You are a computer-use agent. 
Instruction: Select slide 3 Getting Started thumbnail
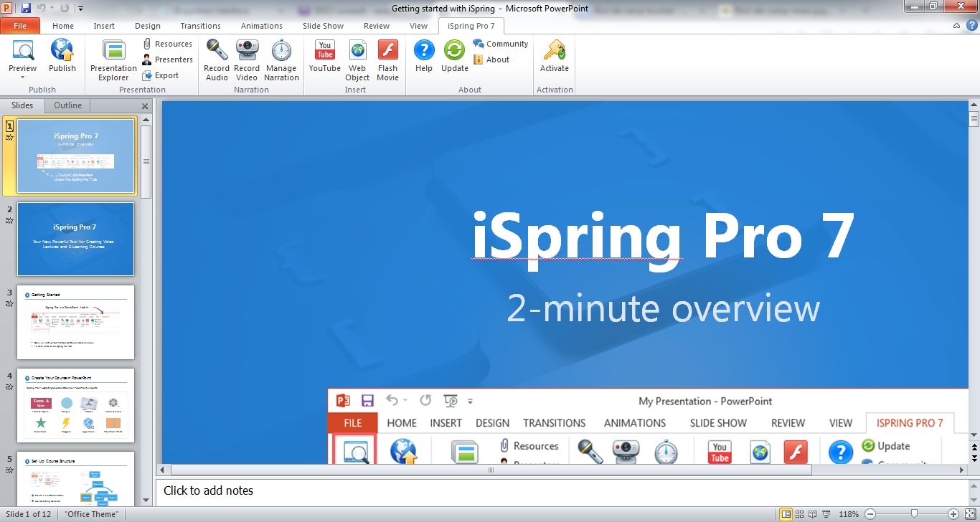pyautogui.click(x=76, y=322)
